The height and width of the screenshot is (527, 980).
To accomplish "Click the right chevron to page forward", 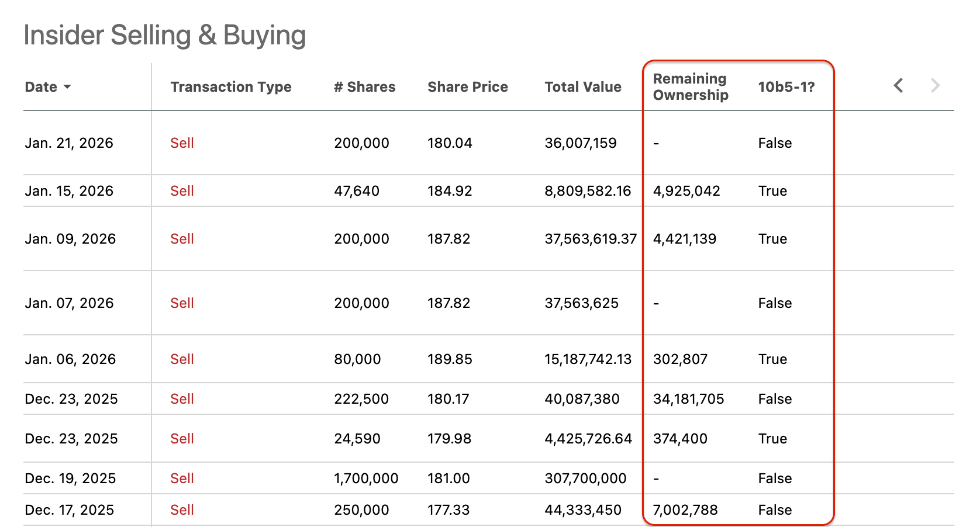I will [935, 86].
